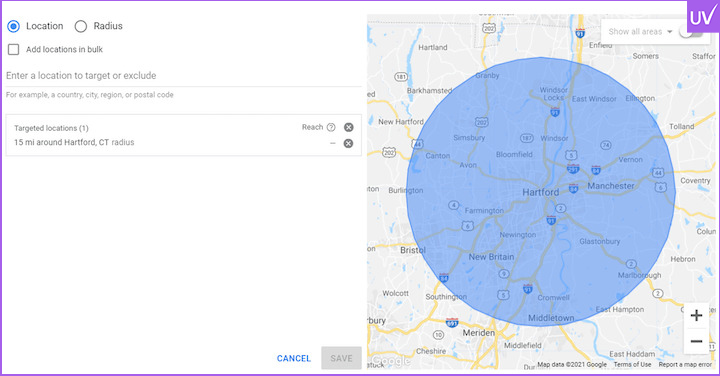Zoom out the map with minus icon

click(x=696, y=341)
